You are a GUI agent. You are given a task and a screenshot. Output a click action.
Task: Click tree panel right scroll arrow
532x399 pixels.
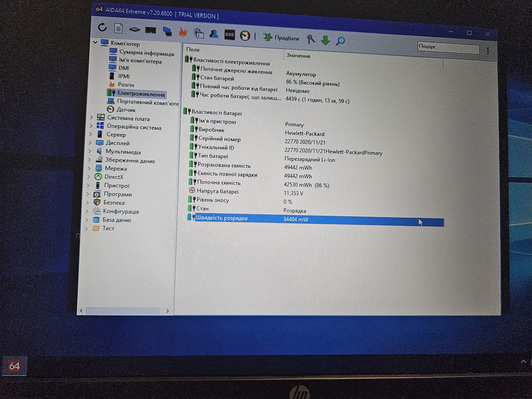pyautogui.click(x=168, y=311)
